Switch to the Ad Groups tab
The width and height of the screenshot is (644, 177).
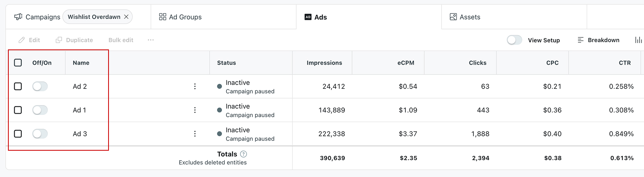pyautogui.click(x=223, y=17)
